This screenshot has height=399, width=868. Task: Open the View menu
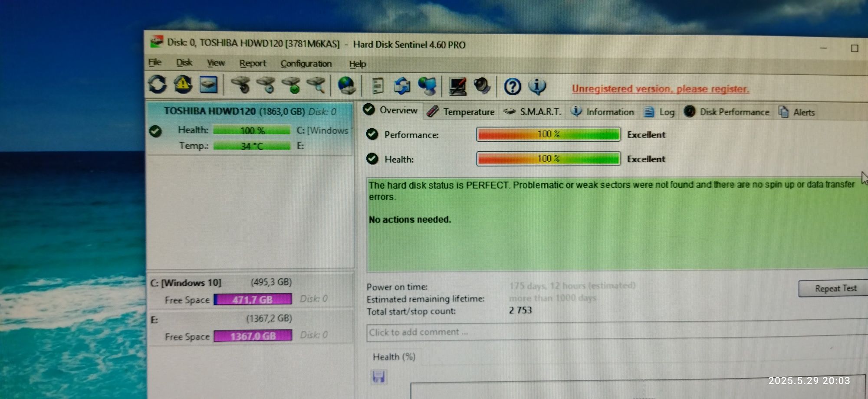216,63
